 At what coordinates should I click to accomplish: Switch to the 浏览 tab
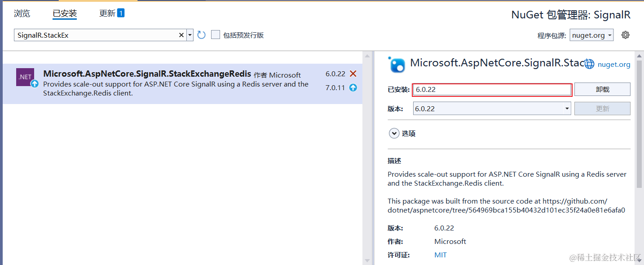click(x=22, y=13)
